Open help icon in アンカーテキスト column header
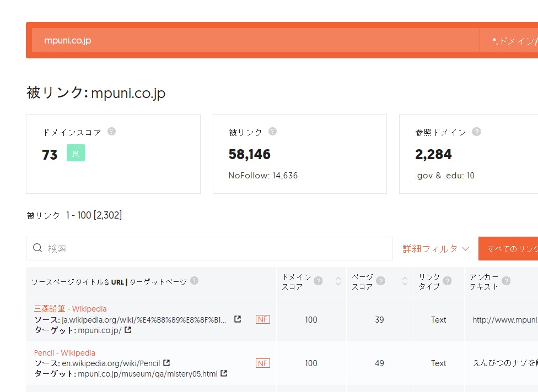 (506, 281)
